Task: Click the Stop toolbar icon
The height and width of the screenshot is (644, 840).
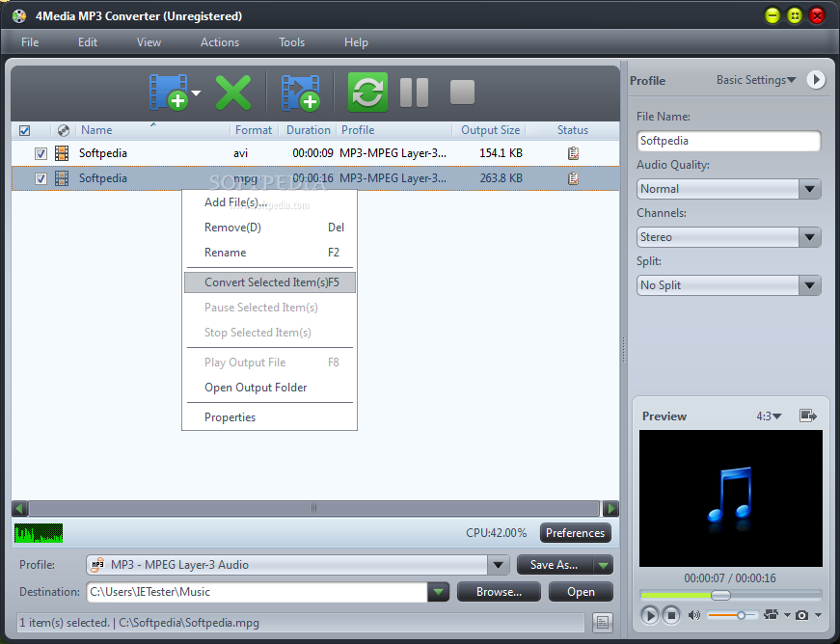Action: pyautogui.click(x=462, y=93)
